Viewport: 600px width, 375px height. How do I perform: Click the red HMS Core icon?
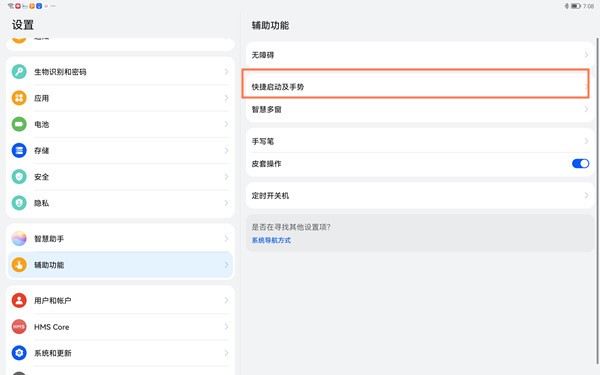(19, 326)
